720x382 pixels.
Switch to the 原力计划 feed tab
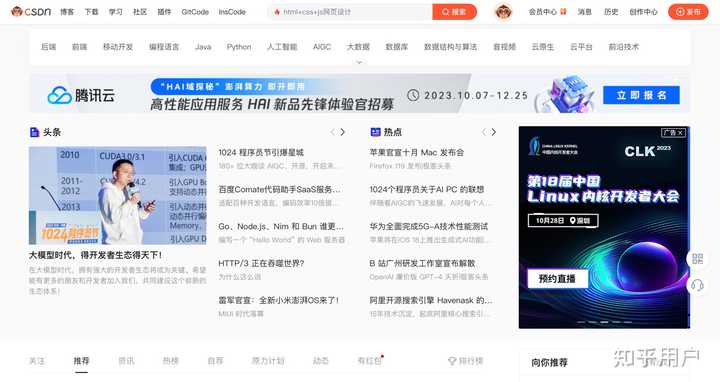268,361
